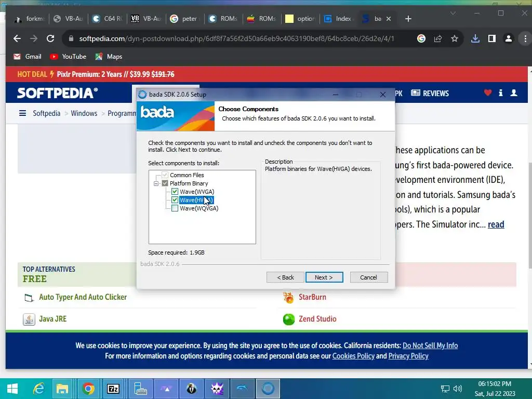Share this page via address bar icon
532x399 pixels.
[437, 38]
